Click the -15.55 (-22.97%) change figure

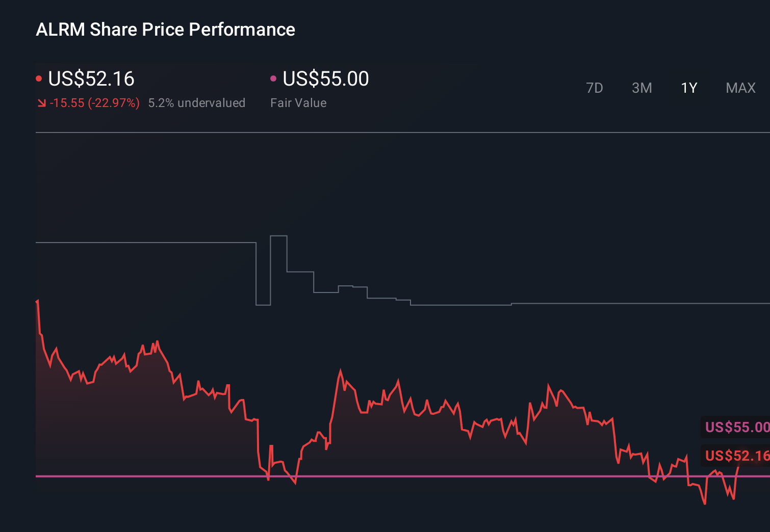(95, 103)
